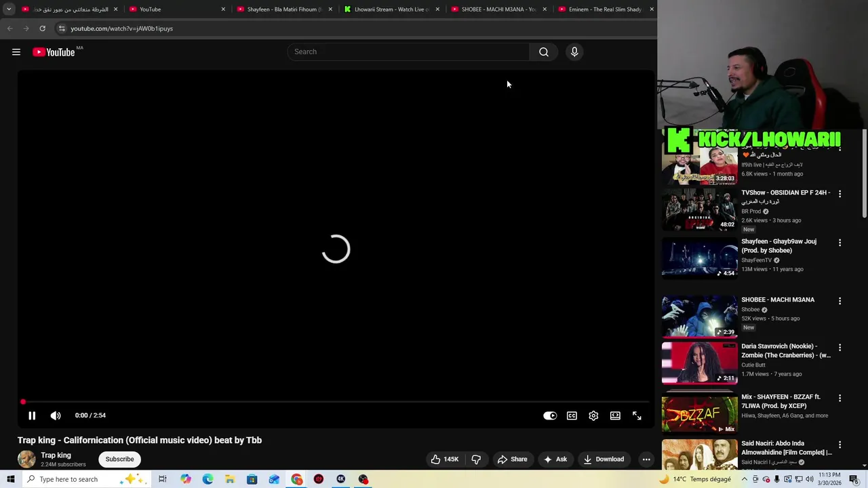The height and width of the screenshot is (488, 868).
Task: Toggle closed captions CC button
Action: [572, 415]
